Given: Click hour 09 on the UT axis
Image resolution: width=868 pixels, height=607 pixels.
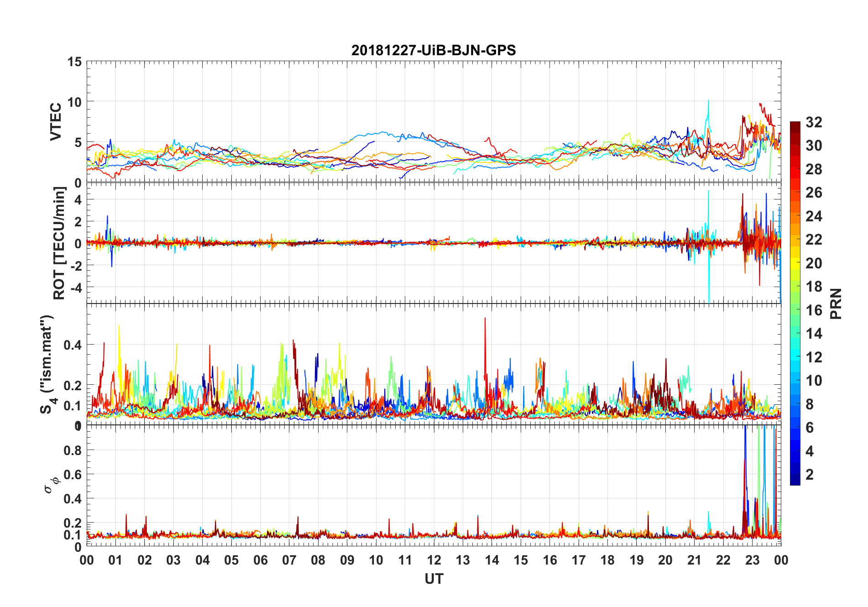Looking at the screenshot, I should 347,560.
